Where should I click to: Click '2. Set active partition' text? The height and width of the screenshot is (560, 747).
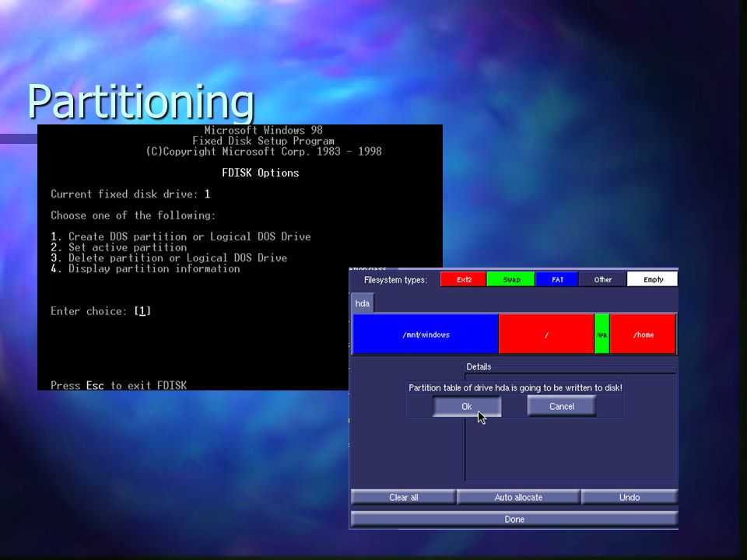tap(118, 247)
